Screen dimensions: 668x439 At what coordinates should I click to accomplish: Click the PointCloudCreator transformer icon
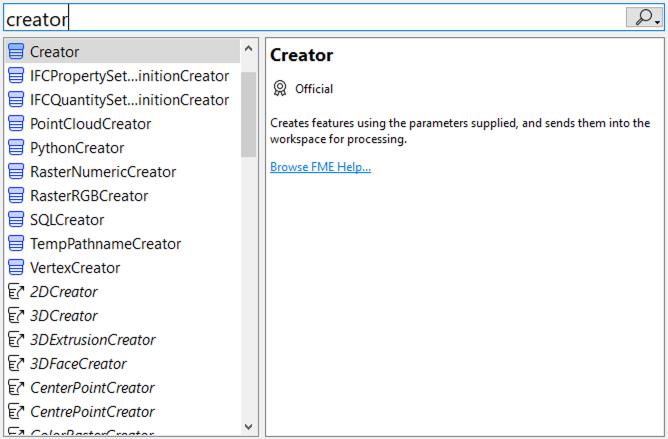click(16, 124)
